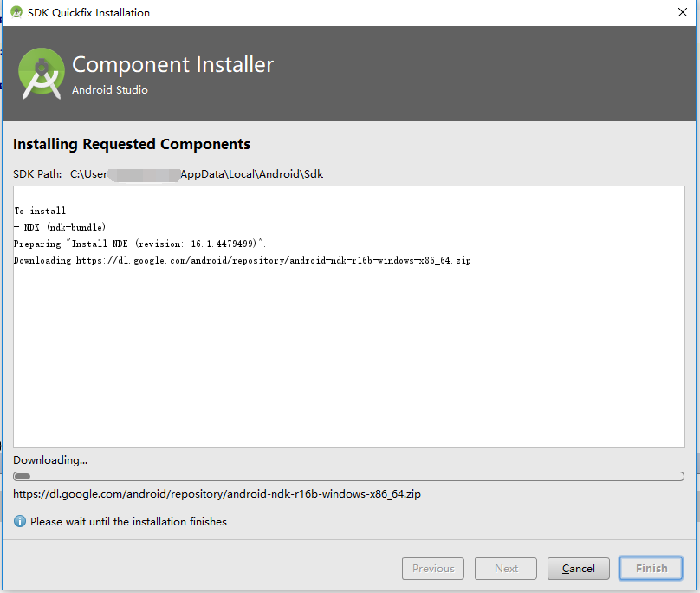Screen dimensions: 700x593
Task: Click the small Android Studio title bar icon
Action: (x=16, y=12)
